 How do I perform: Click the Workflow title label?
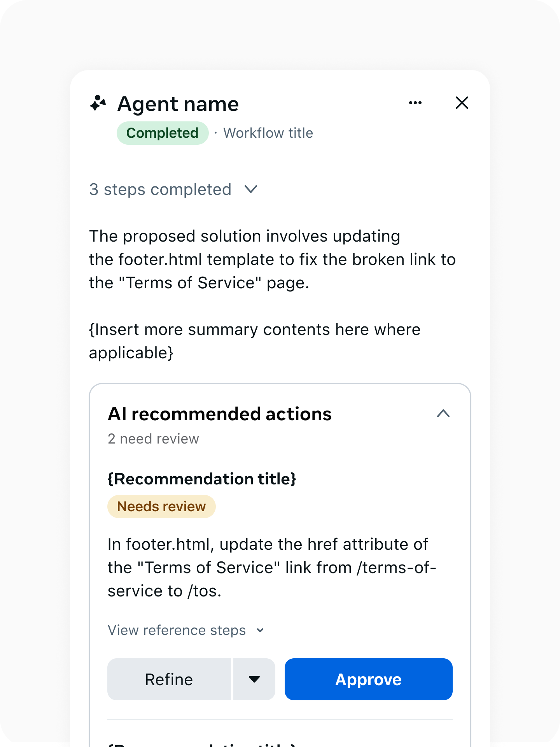[x=268, y=133]
